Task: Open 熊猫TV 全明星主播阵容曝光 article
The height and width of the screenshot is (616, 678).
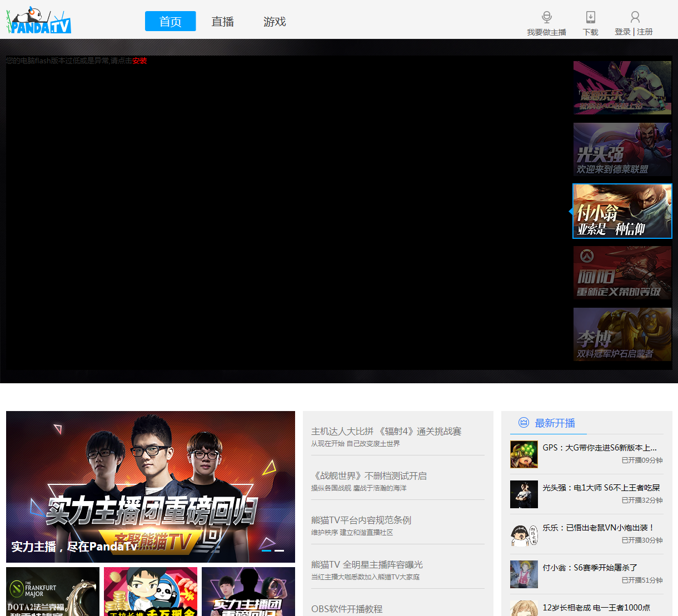Action: (367, 564)
